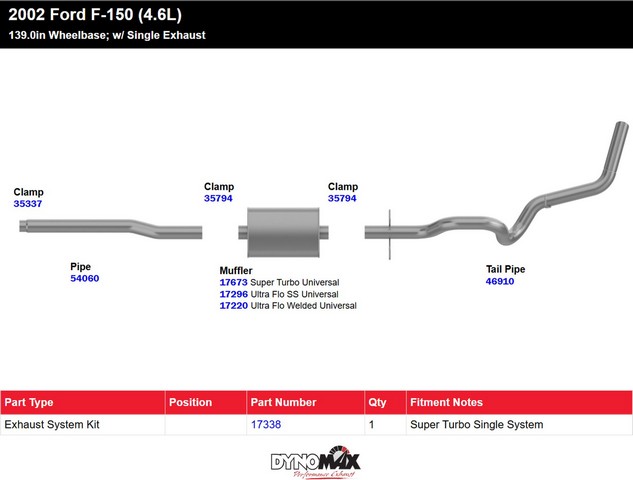Open exhaust system kit part 17338
633x480 pixels.
click(x=265, y=425)
